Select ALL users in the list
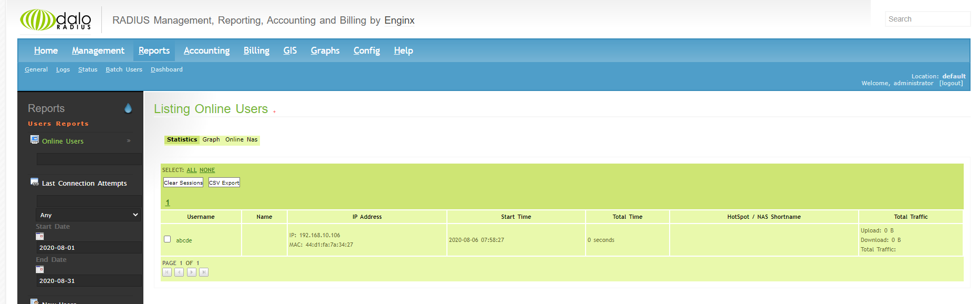The height and width of the screenshot is (304, 980). [192, 170]
